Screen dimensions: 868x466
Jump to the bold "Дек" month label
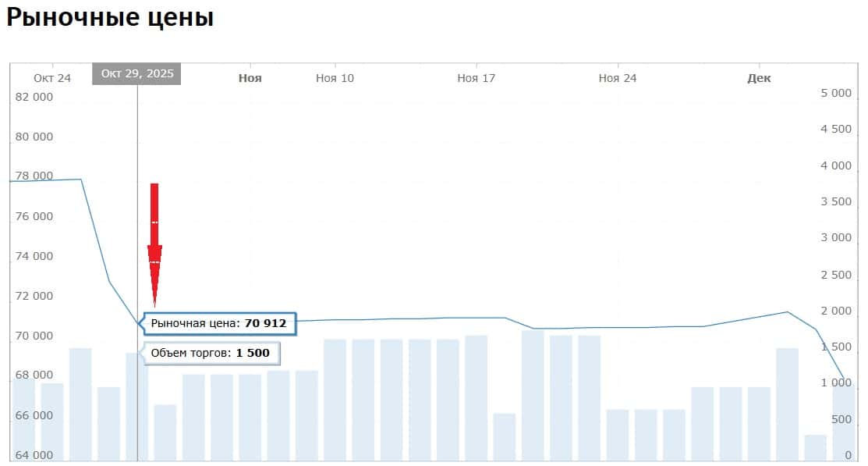(759, 78)
